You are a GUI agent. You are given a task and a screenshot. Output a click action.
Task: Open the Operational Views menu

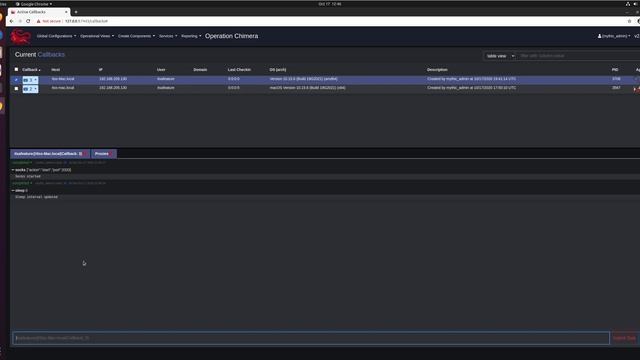(97, 36)
